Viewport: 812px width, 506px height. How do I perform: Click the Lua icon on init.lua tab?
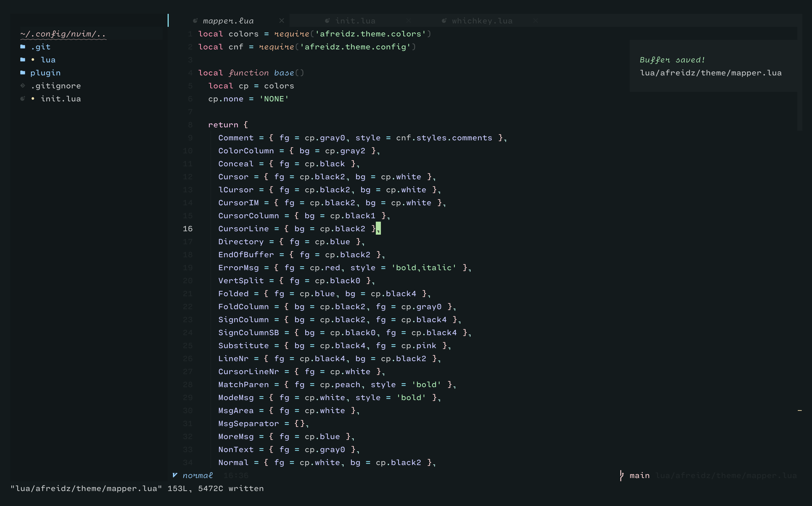[x=328, y=21]
